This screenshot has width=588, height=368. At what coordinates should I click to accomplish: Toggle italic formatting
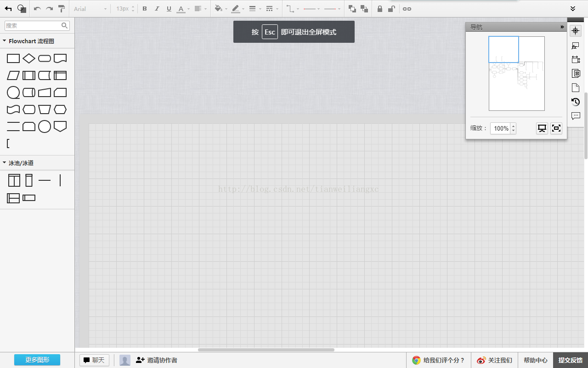pos(157,9)
